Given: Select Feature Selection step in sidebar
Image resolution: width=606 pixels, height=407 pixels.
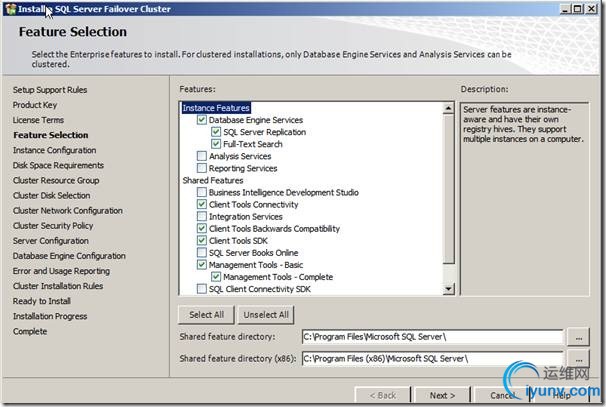Looking at the screenshot, I should (x=51, y=135).
